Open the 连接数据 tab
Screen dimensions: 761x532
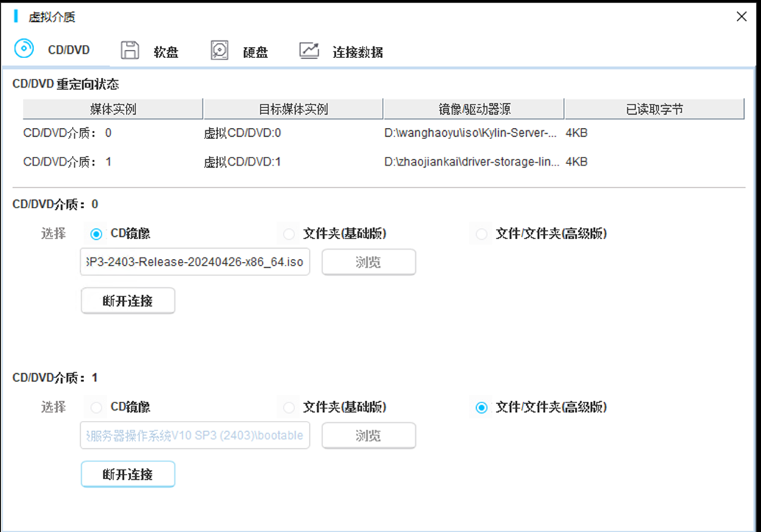[x=357, y=52]
